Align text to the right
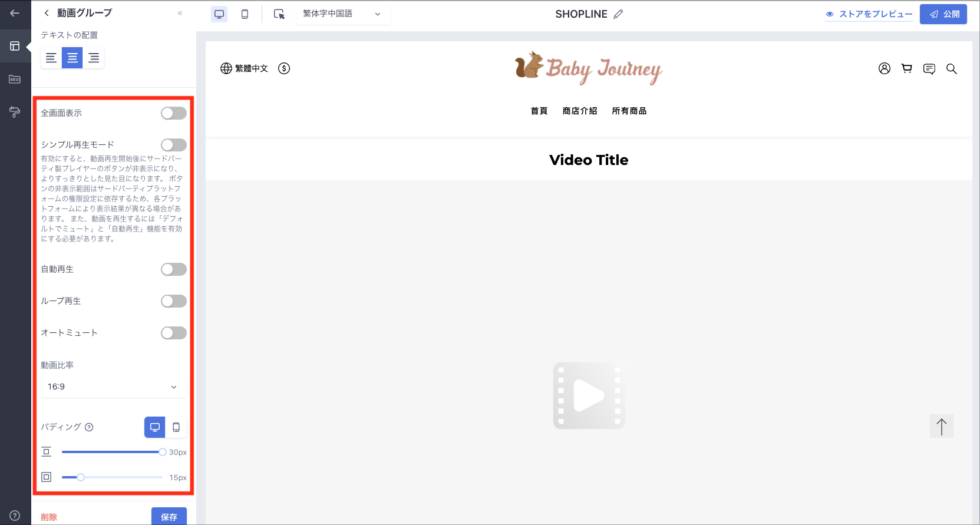The image size is (980, 525). tap(94, 58)
